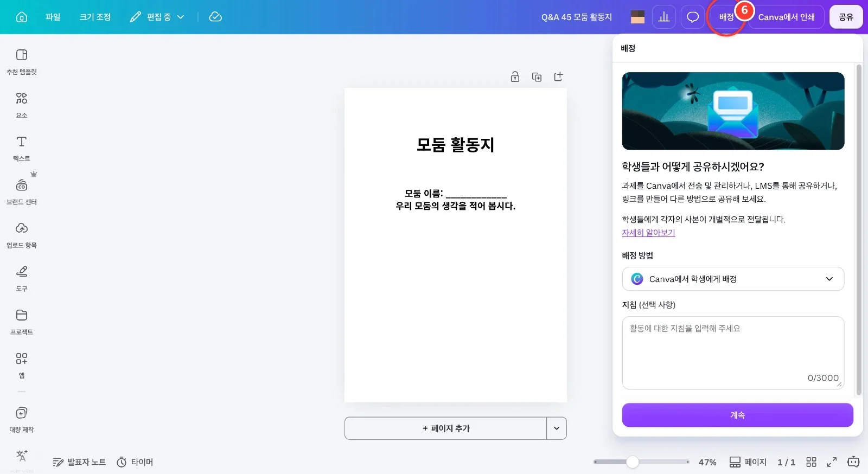The width and height of the screenshot is (868, 474).
Task: Open 추천 템플릿 in the sidebar
Action: click(x=22, y=62)
